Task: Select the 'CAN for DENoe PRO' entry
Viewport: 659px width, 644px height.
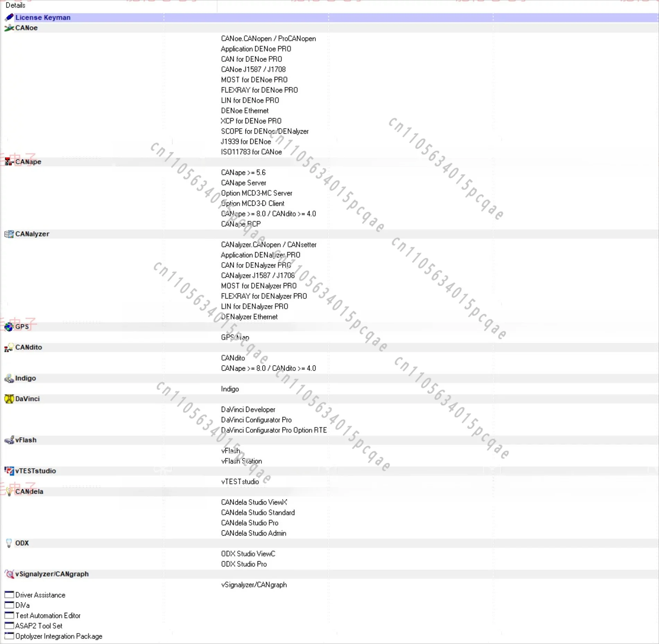Action: (251, 59)
